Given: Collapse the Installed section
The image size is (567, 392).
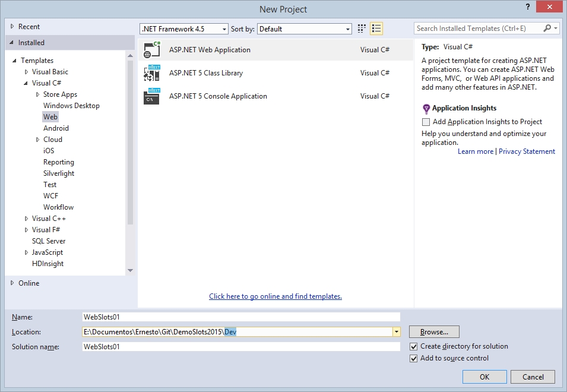Looking at the screenshot, I should [12, 43].
